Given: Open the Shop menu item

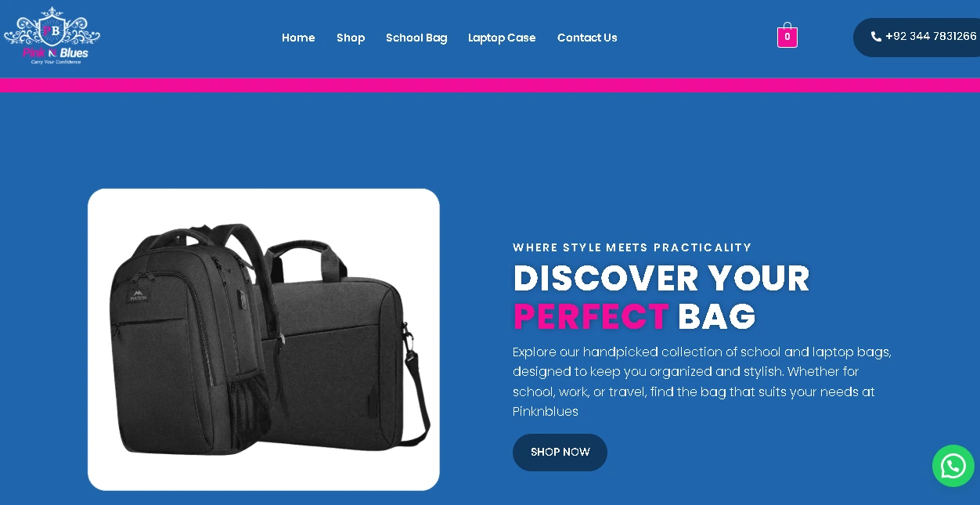Looking at the screenshot, I should coord(351,38).
